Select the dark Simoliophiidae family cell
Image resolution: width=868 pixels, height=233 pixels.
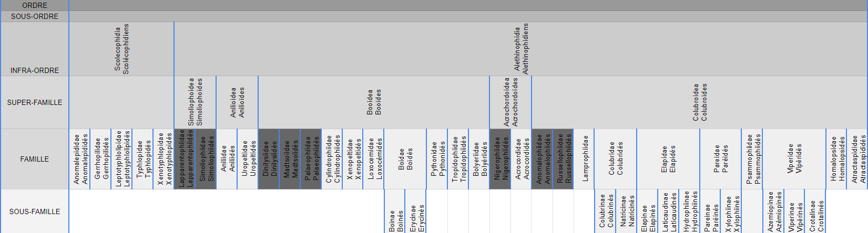click(x=206, y=159)
